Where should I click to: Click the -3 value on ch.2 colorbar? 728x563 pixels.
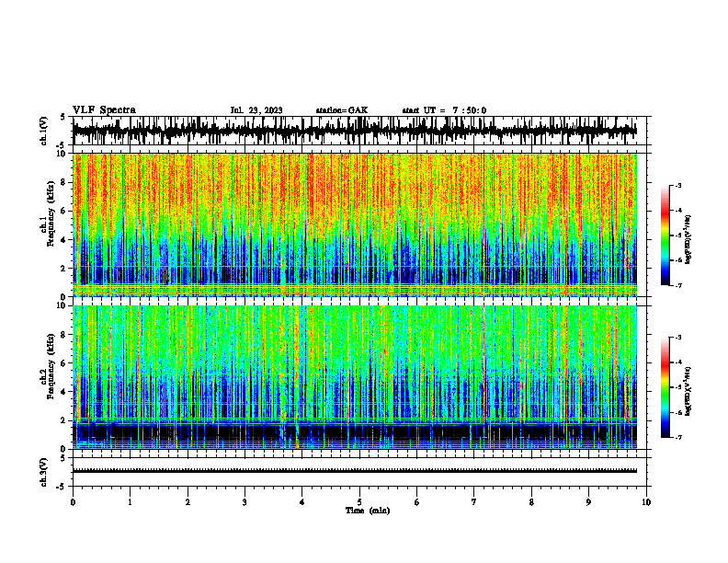[677, 338]
